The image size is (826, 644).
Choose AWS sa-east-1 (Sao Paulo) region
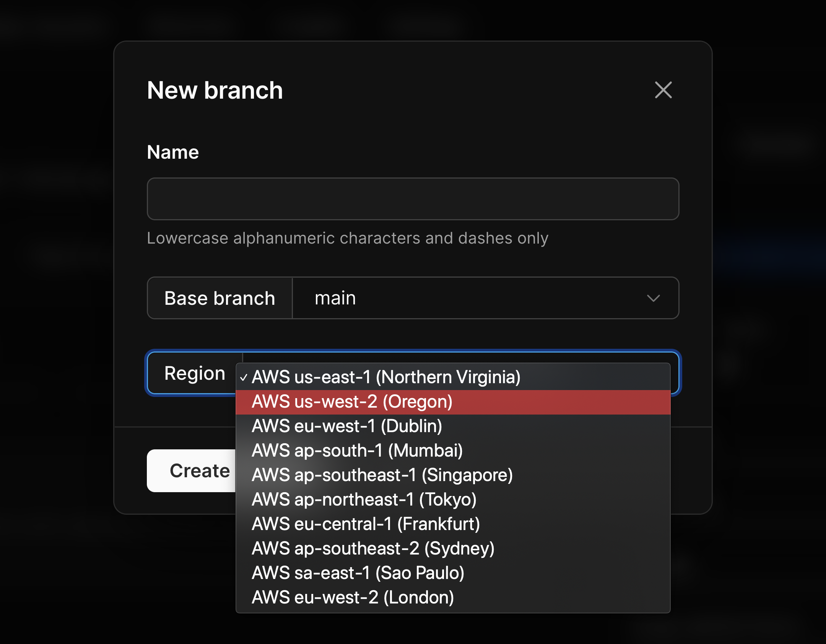[x=358, y=572]
